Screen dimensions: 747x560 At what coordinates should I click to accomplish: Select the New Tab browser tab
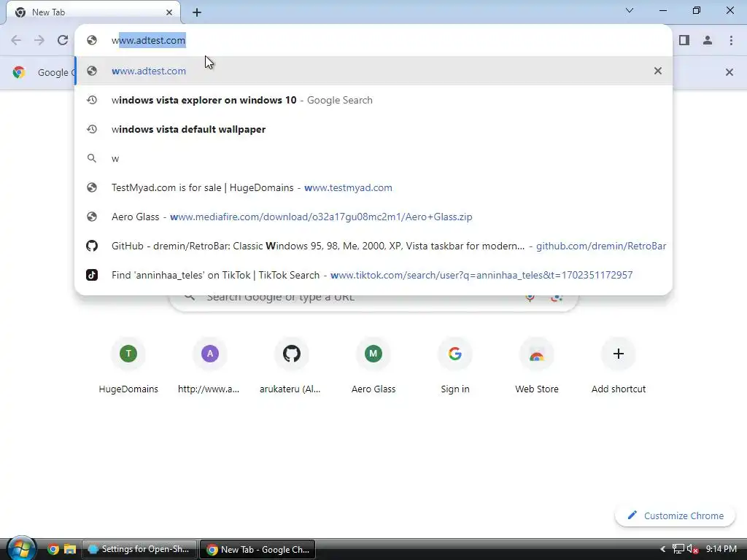pyautogui.click(x=93, y=12)
